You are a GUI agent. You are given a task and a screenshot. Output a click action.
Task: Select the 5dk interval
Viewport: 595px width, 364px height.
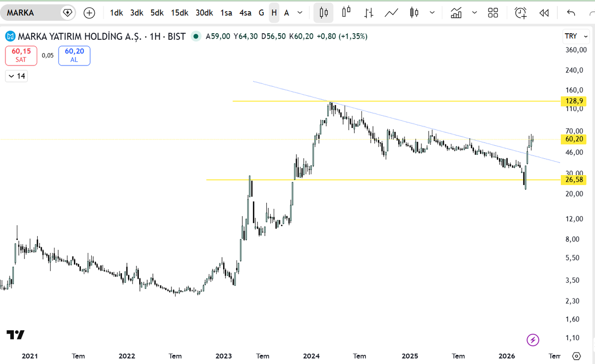157,13
